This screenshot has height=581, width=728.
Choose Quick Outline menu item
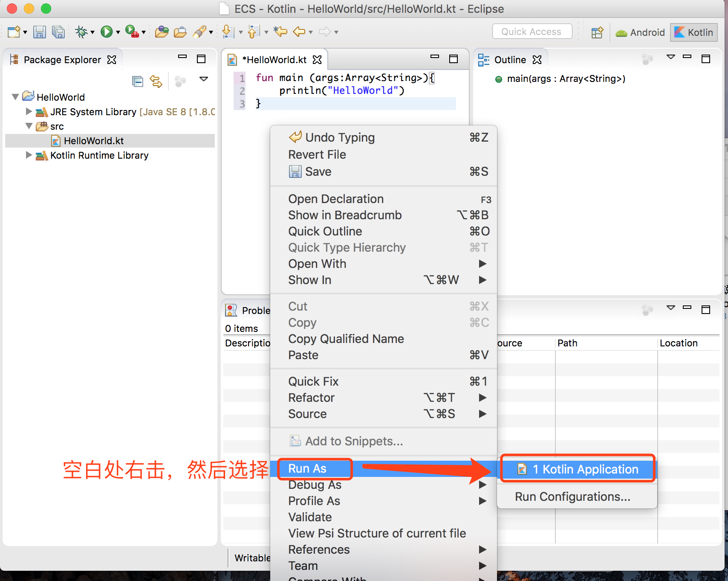tap(384, 231)
